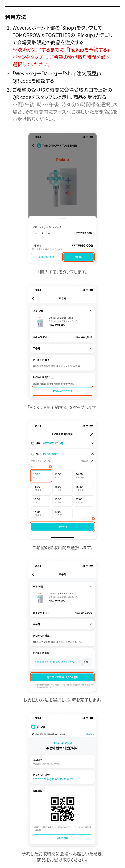125x868 pixels.
Task: Tap the minus icon to decrease light stick quantity
Action: click(x=36, y=233)
